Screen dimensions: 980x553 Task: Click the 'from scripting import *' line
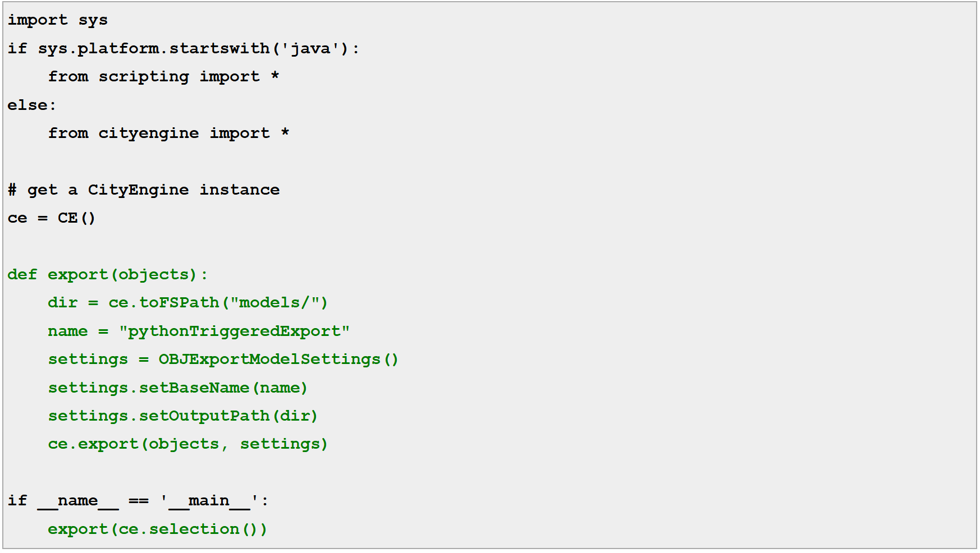tap(163, 77)
